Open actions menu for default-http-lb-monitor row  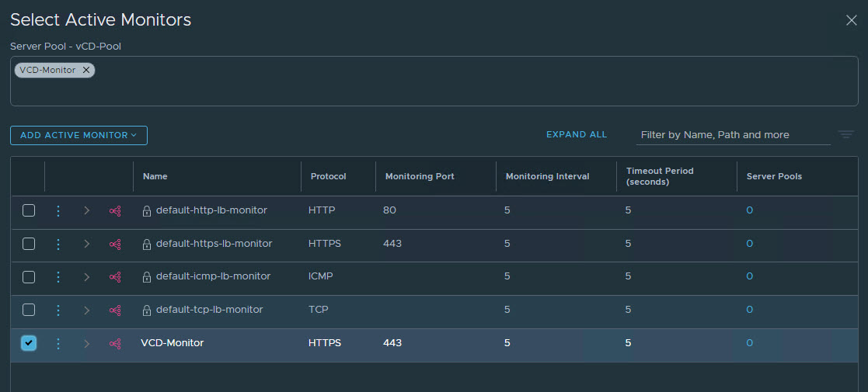[x=58, y=211]
